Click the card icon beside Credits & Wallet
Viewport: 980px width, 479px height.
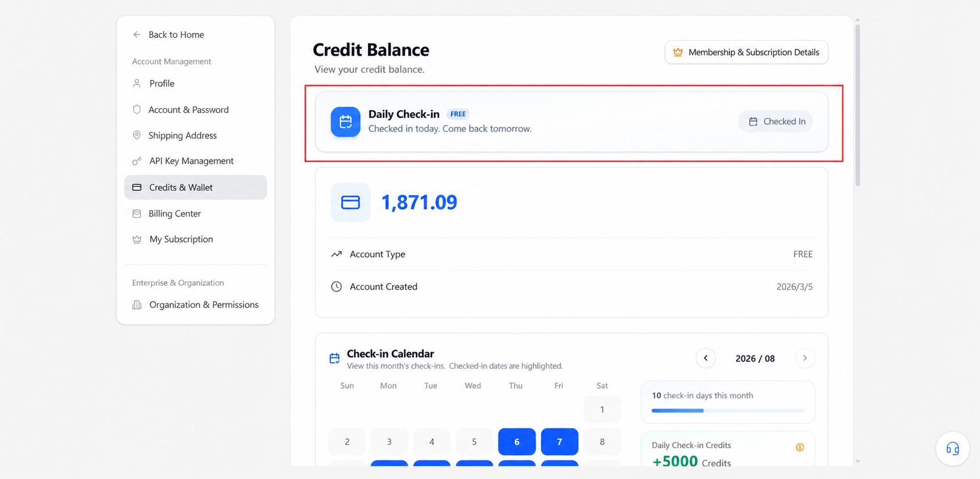(x=137, y=187)
